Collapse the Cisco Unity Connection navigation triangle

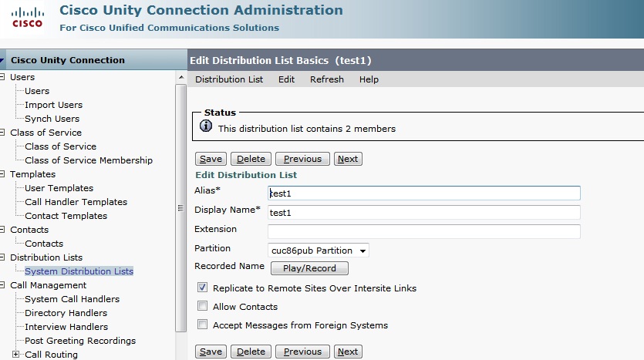pos(2,61)
